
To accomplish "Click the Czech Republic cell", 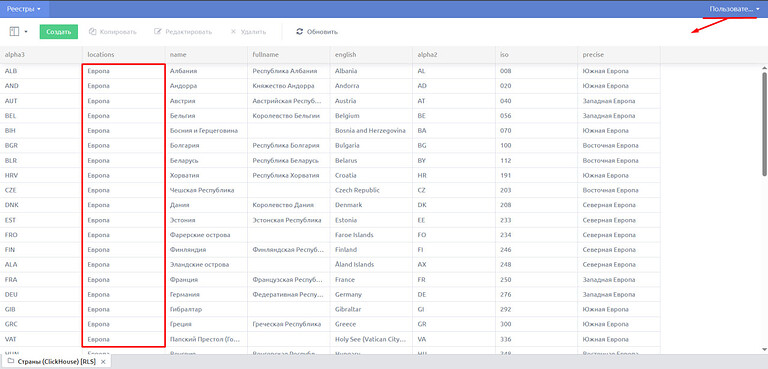I will click(371, 190).
